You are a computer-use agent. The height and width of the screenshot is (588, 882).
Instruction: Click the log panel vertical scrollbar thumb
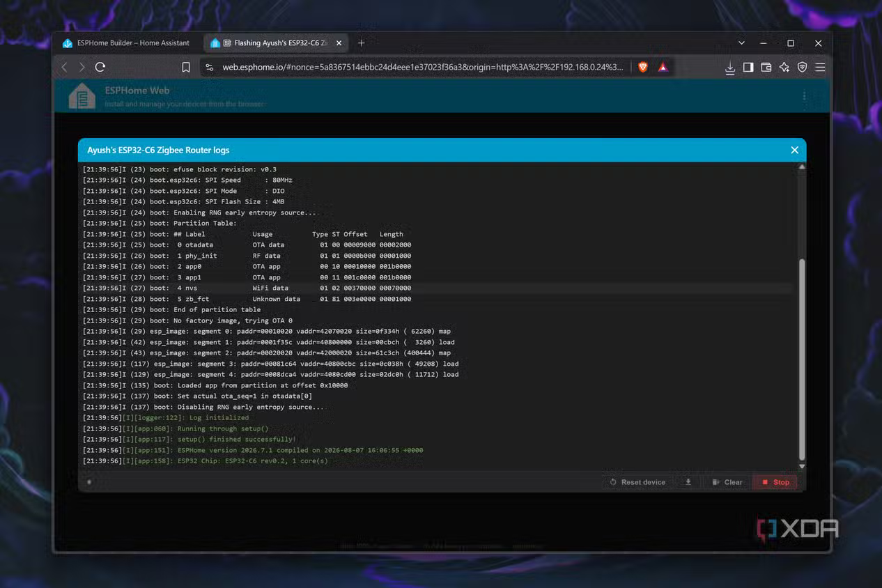802,359
